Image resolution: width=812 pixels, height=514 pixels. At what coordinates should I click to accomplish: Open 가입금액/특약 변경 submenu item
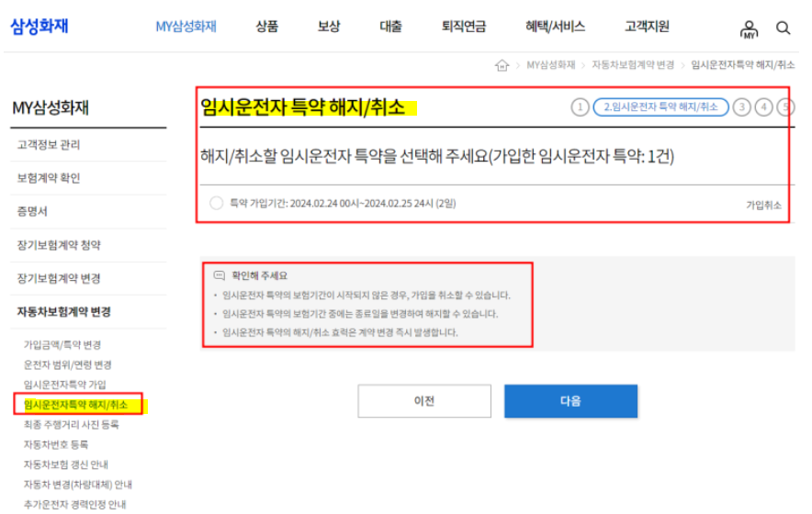(x=62, y=345)
